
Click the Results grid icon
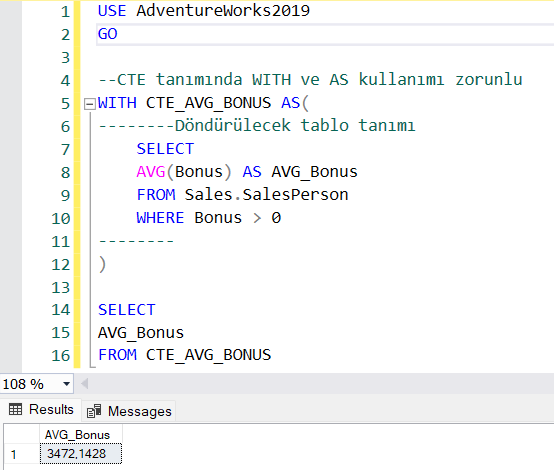pyautogui.click(x=15, y=410)
